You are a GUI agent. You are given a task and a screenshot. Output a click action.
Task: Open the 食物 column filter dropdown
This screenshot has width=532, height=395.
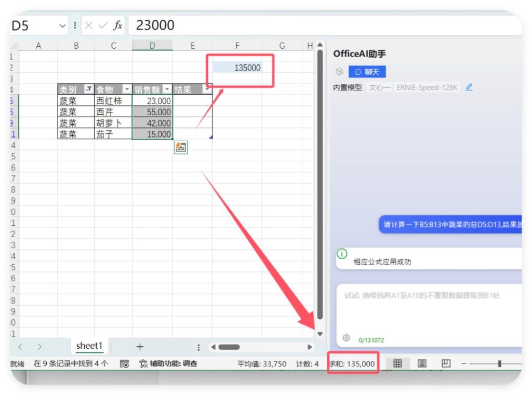pyautogui.click(x=127, y=89)
